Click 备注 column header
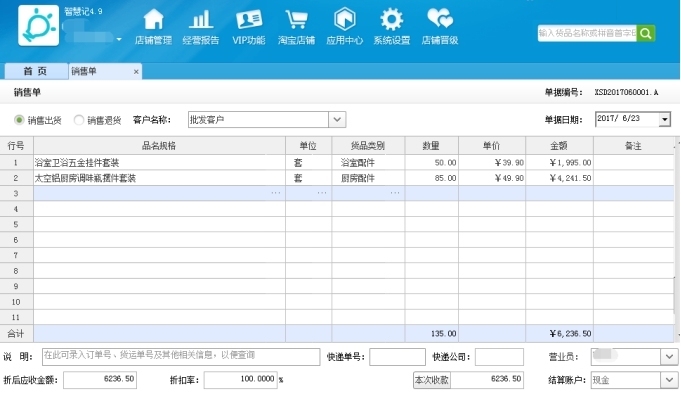 pyautogui.click(x=633, y=146)
